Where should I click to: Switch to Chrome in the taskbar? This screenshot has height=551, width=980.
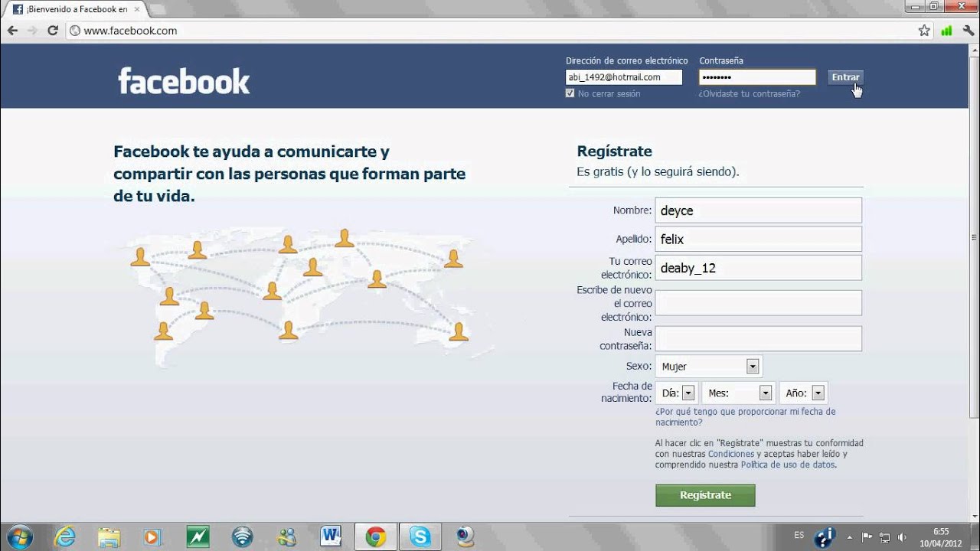[375, 536]
